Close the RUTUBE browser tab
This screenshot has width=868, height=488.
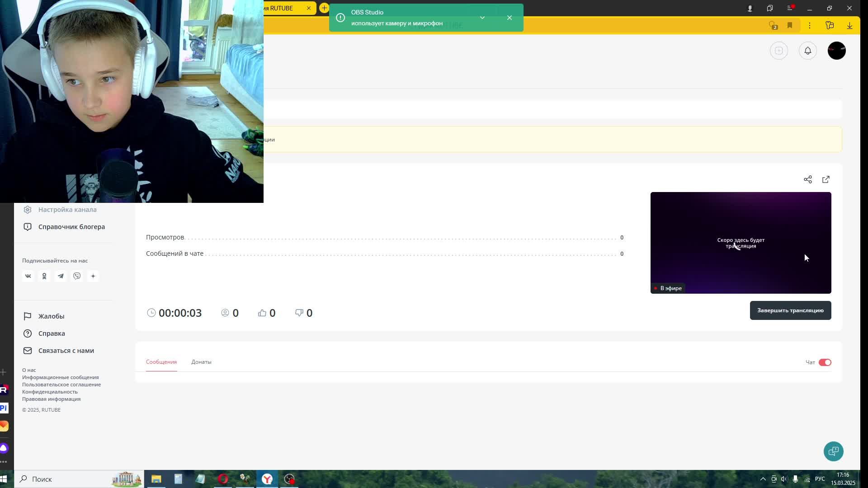[309, 8]
